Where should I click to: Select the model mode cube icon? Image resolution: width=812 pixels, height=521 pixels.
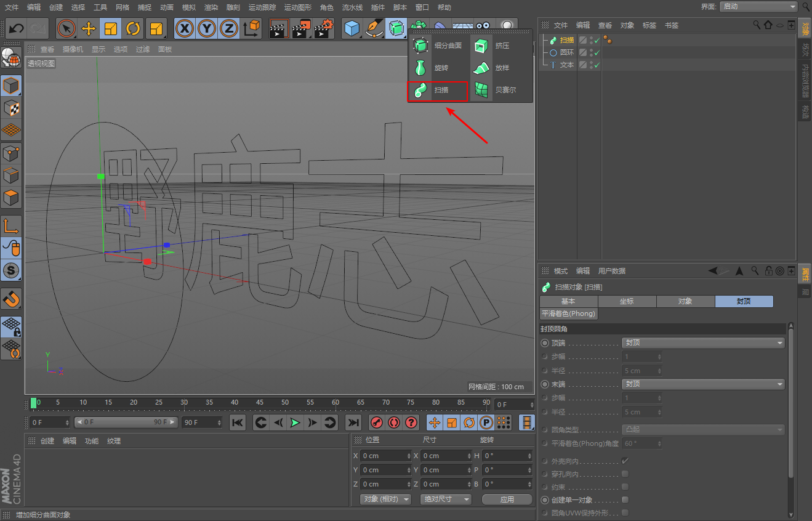[11, 86]
